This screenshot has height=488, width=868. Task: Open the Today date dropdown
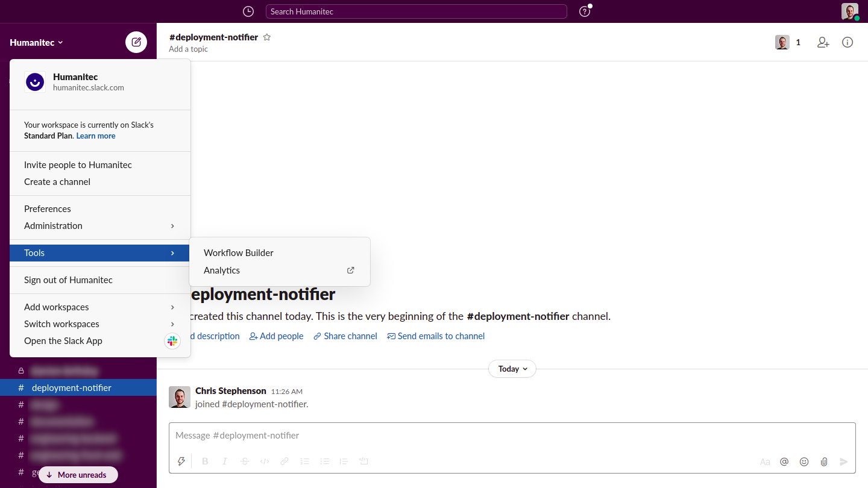pos(512,369)
